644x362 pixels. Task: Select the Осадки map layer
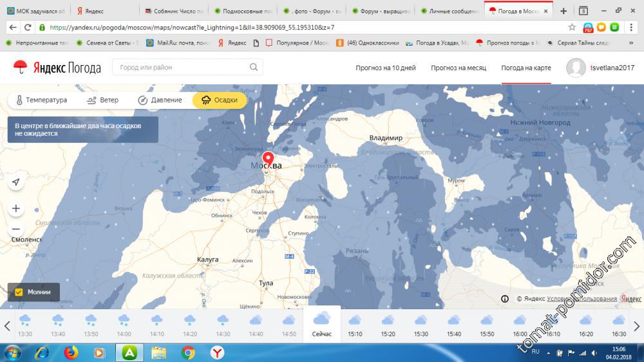(x=220, y=100)
